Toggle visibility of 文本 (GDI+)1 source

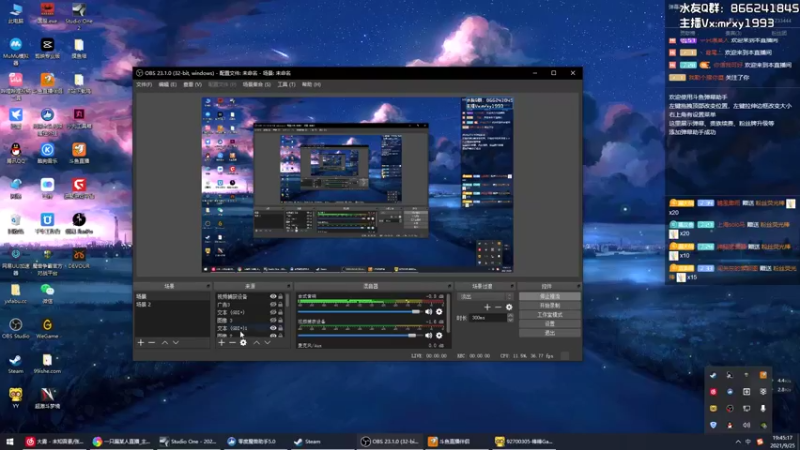pyautogui.click(x=273, y=328)
